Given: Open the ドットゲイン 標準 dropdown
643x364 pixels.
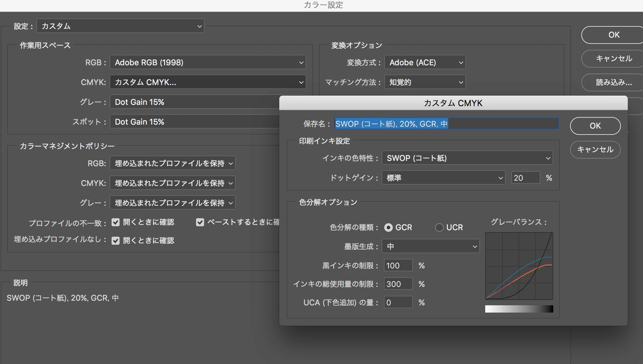Looking at the screenshot, I should coord(443,178).
